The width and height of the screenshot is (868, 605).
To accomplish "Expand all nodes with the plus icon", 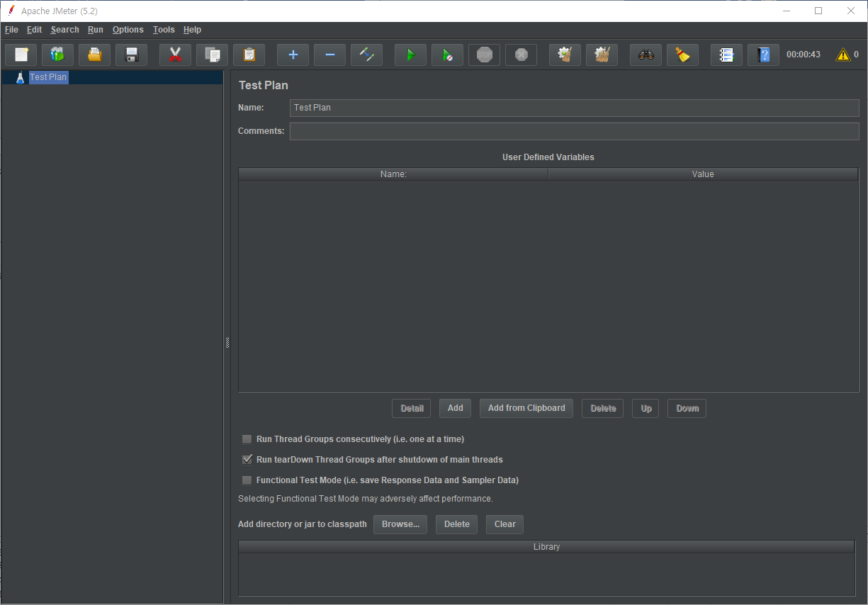I will 293,55.
